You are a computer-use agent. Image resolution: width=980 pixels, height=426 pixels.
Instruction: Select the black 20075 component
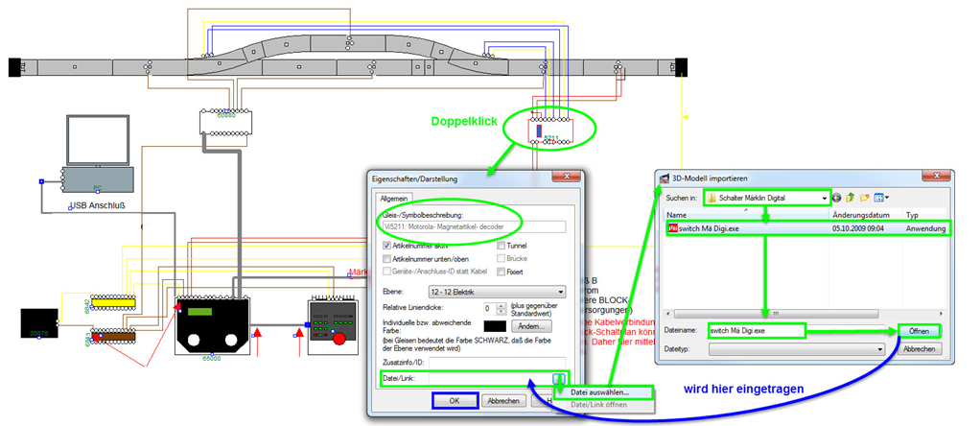[x=39, y=324]
